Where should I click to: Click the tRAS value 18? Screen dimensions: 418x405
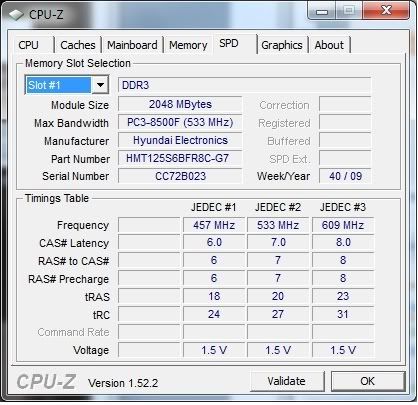click(x=214, y=296)
